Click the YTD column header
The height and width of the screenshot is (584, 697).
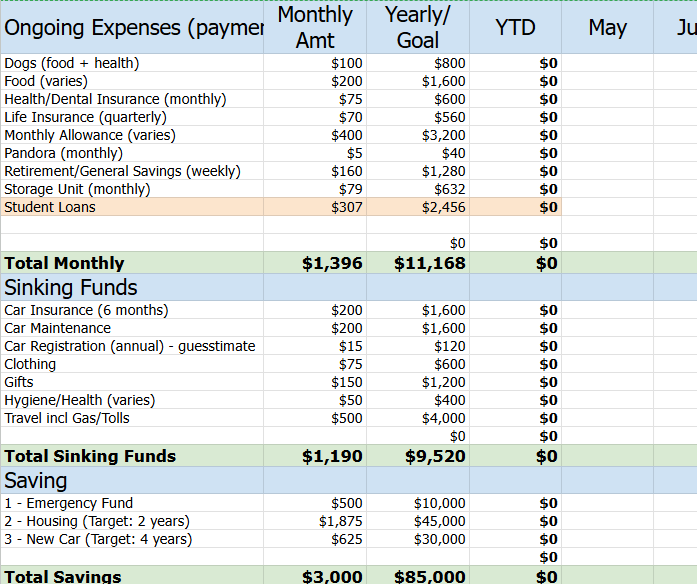pyautogui.click(x=515, y=27)
